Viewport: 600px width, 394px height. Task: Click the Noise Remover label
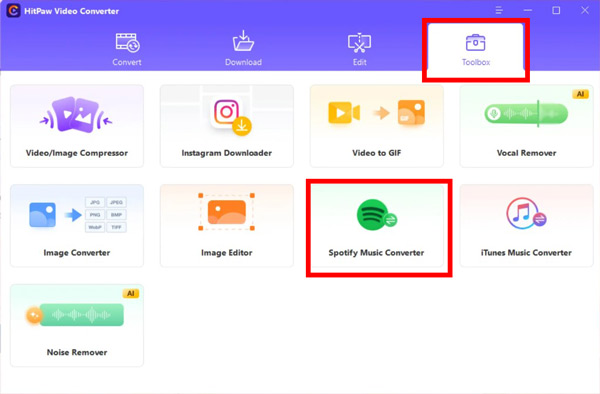click(77, 352)
